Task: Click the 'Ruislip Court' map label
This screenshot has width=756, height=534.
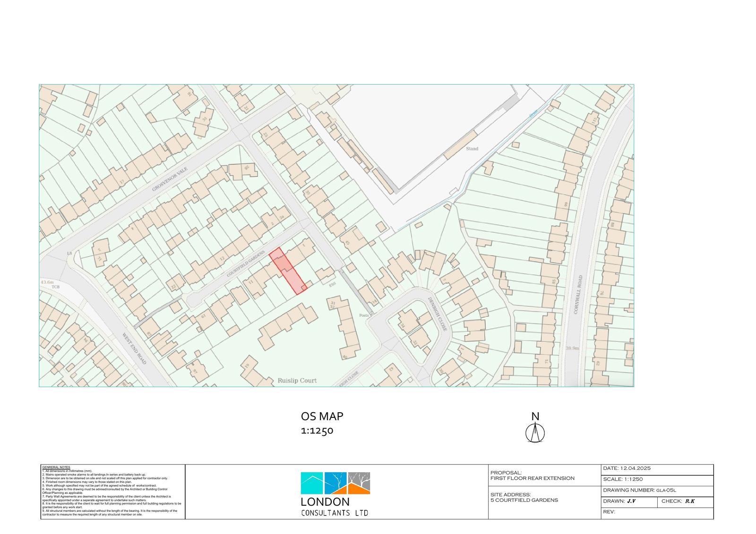Action: tap(297, 381)
